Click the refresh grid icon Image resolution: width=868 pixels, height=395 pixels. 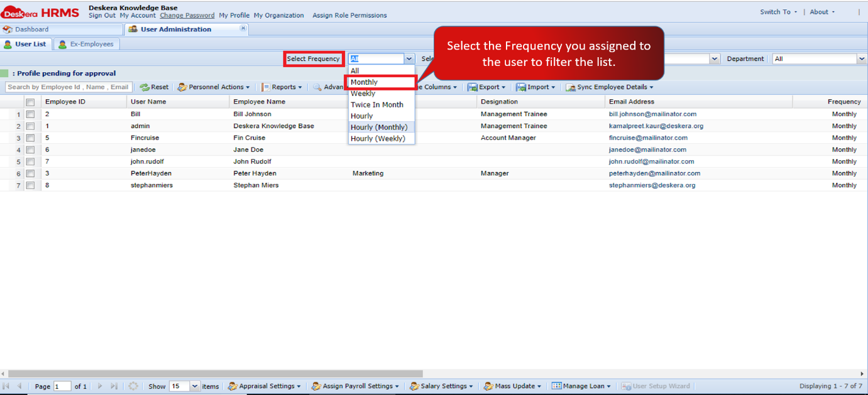(133, 386)
